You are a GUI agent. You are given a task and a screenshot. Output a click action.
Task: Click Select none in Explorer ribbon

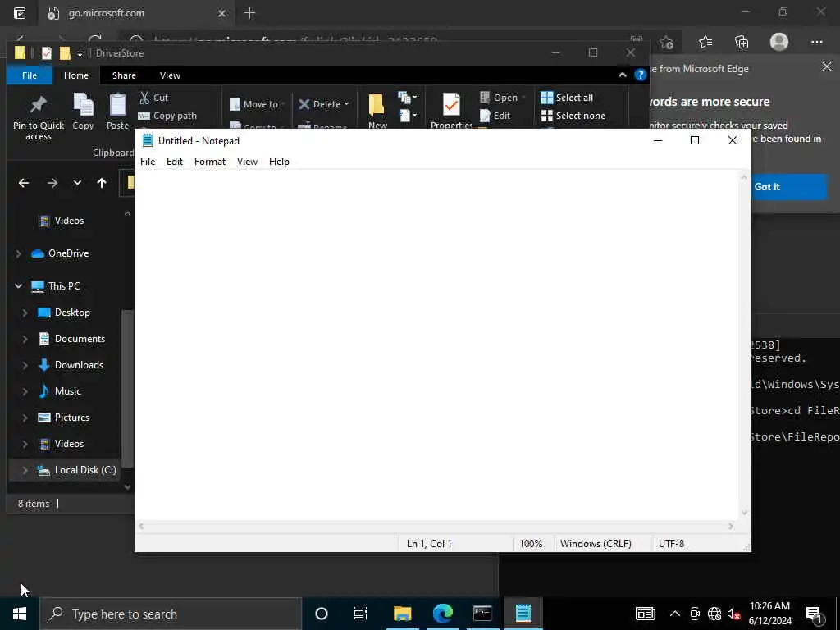573,116
